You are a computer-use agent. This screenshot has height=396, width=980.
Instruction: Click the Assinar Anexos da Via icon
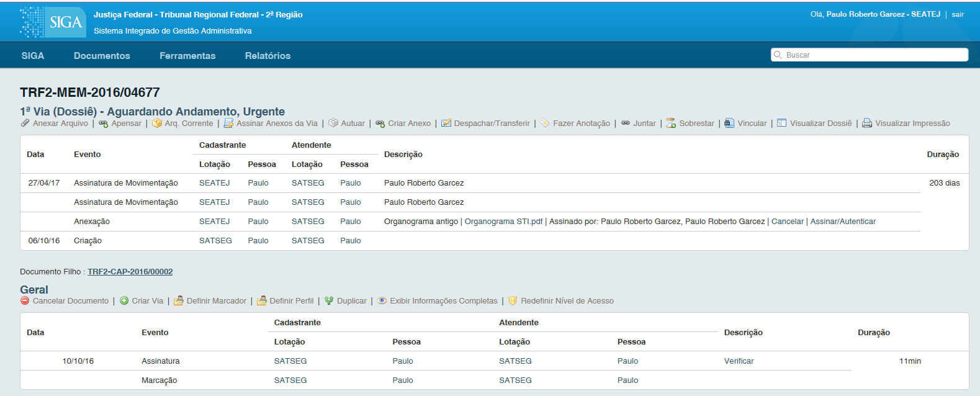coord(228,123)
